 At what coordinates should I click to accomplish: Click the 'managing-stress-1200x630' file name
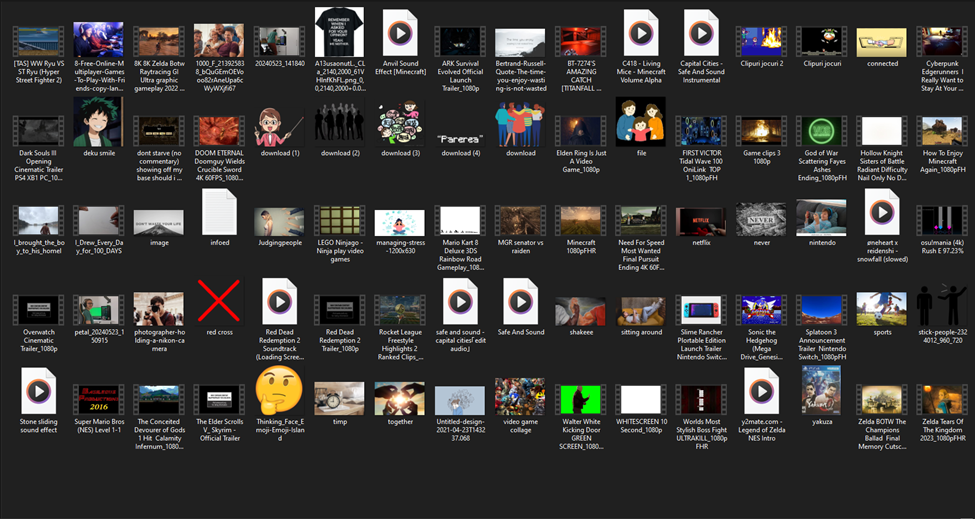400,247
